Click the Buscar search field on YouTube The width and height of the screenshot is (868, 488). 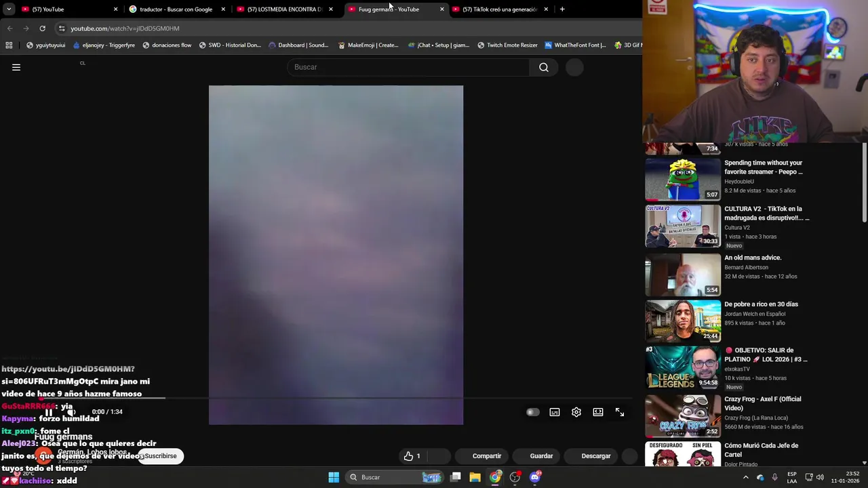(408, 67)
